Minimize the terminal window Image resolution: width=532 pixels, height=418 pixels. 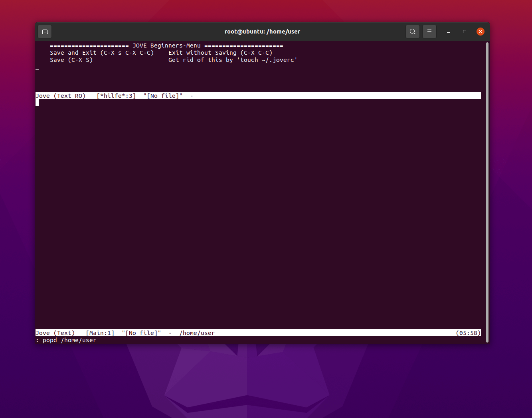click(x=449, y=31)
